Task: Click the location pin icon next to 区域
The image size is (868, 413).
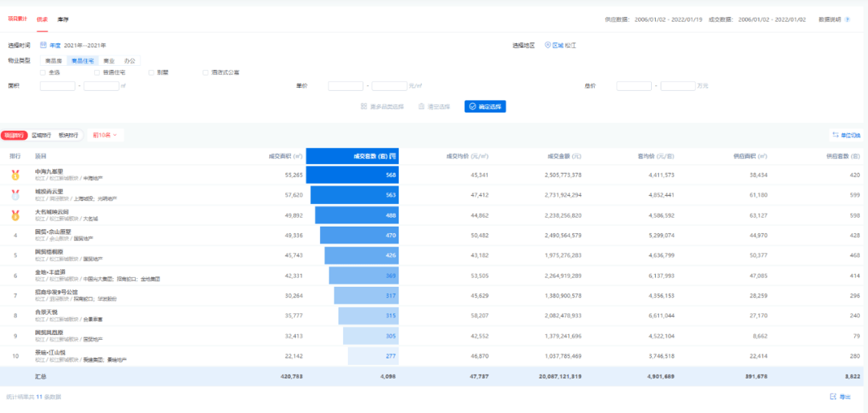Action: tap(548, 45)
